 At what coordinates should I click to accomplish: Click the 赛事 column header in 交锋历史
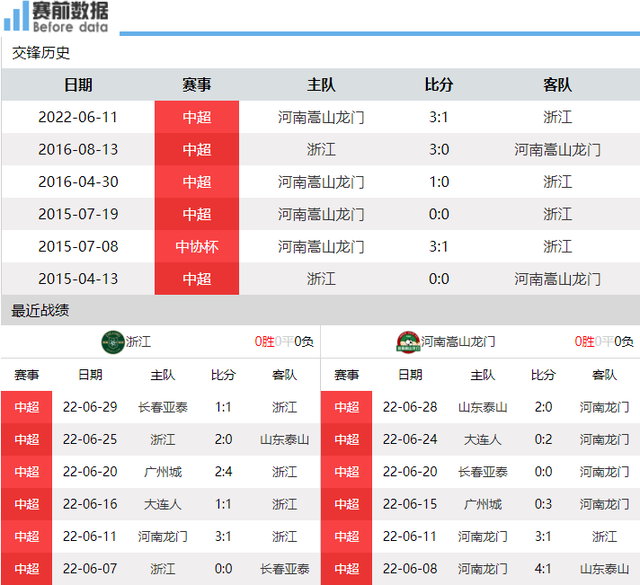click(197, 85)
